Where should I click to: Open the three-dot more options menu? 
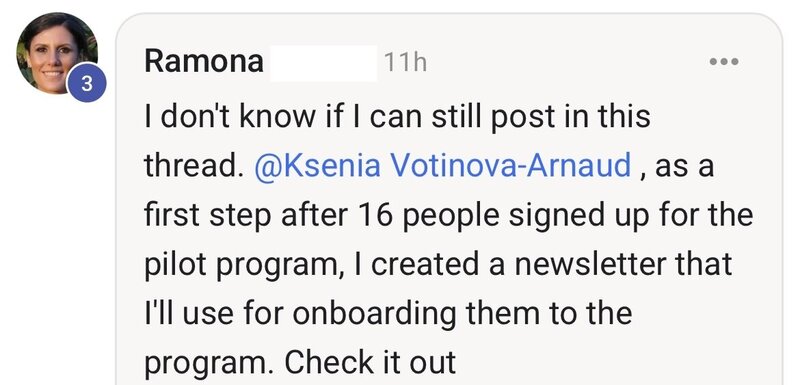724,62
